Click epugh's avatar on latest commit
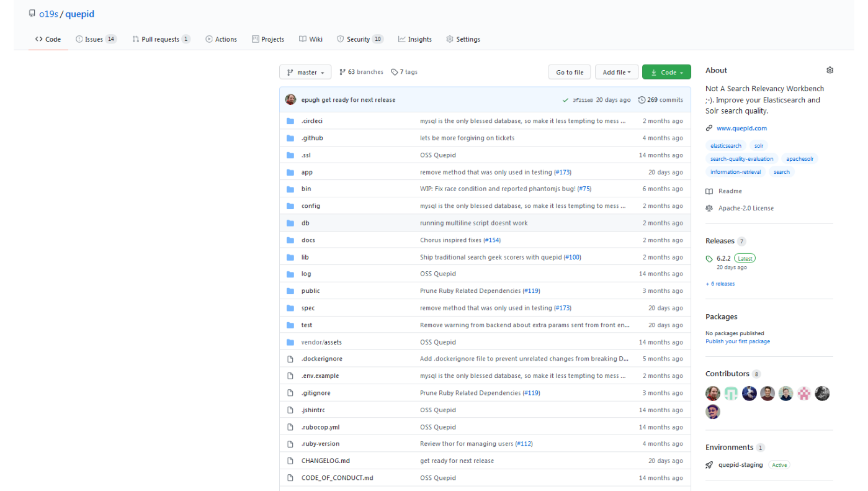 (290, 99)
